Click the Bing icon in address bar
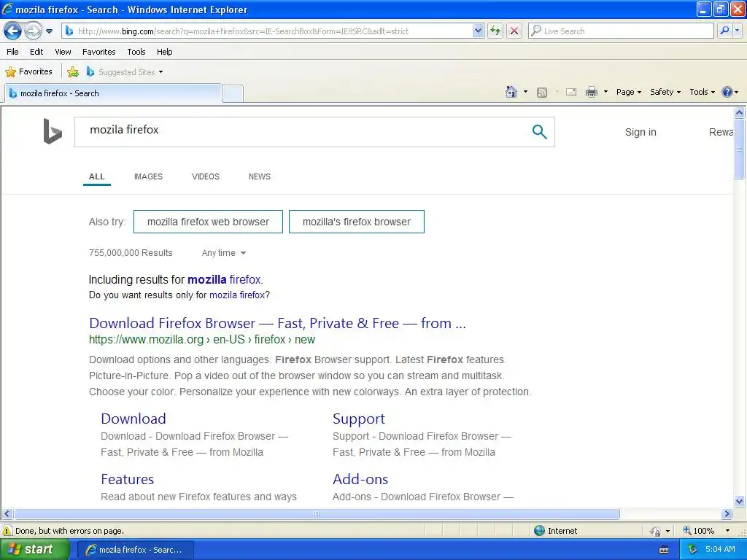747x560 pixels. coord(69,31)
